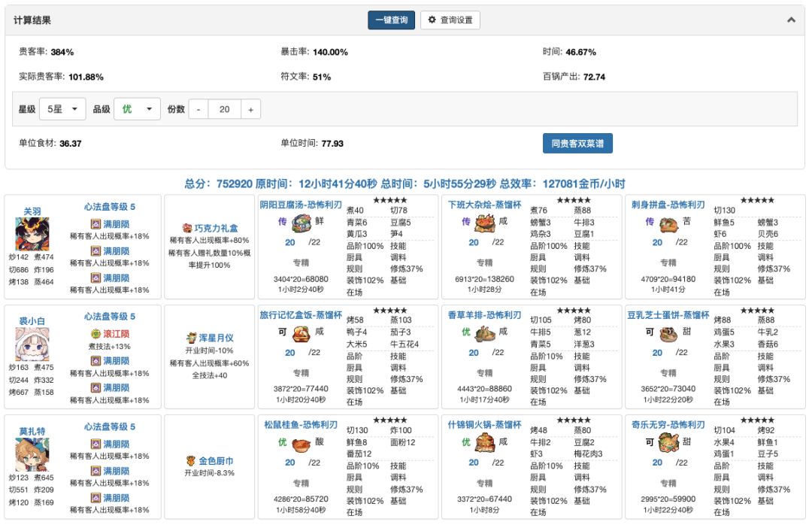Click 松鼠桂鱼 dish icon
Image resolution: width=812 pixels, height=528 pixels.
[301, 444]
